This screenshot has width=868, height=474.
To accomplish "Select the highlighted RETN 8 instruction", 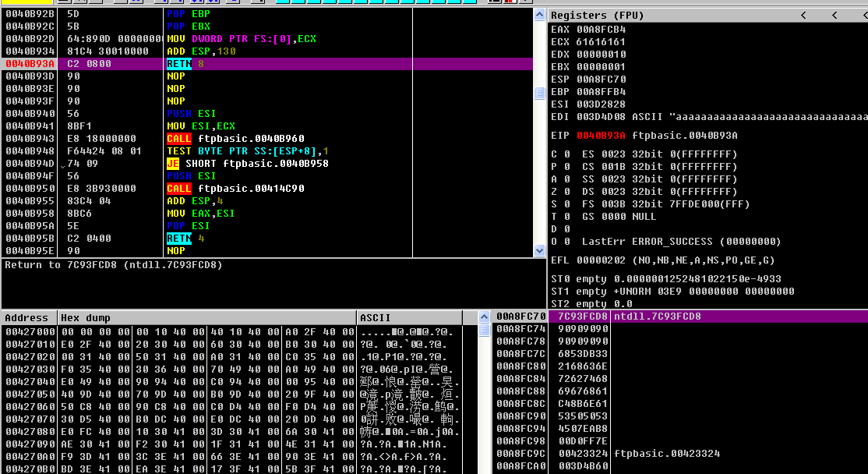I will pyautogui.click(x=185, y=64).
